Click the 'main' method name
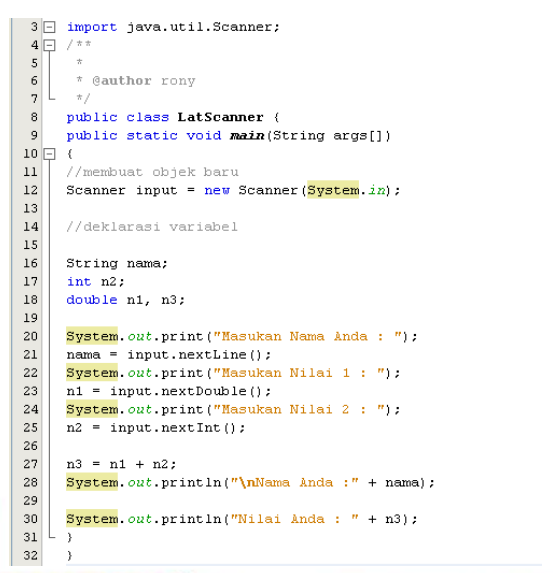This screenshot has width=553, height=573. [x=247, y=136]
